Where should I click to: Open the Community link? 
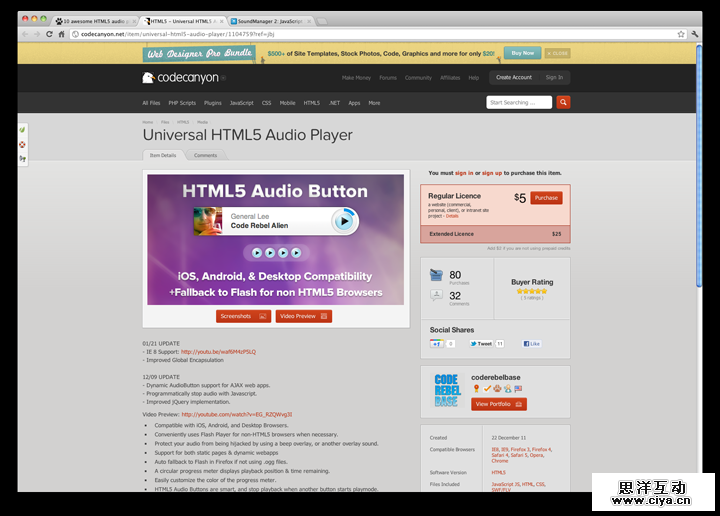(418, 78)
